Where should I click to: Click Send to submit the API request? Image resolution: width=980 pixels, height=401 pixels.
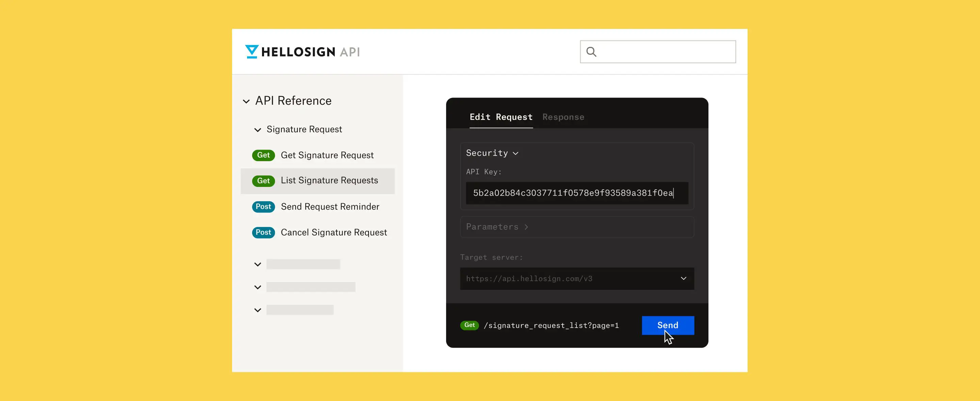pyautogui.click(x=668, y=325)
